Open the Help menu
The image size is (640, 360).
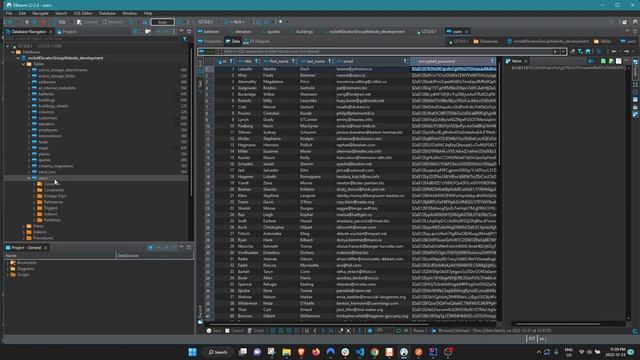[148, 13]
